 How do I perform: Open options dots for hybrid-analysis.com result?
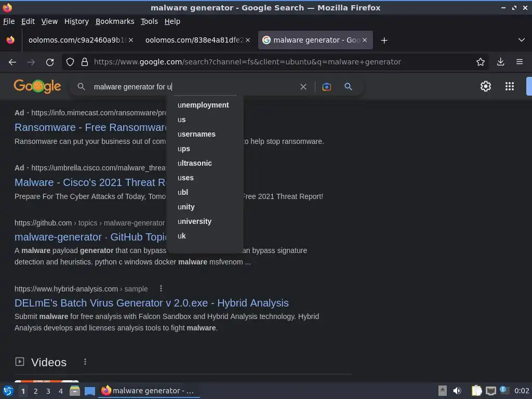pos(161,289)
